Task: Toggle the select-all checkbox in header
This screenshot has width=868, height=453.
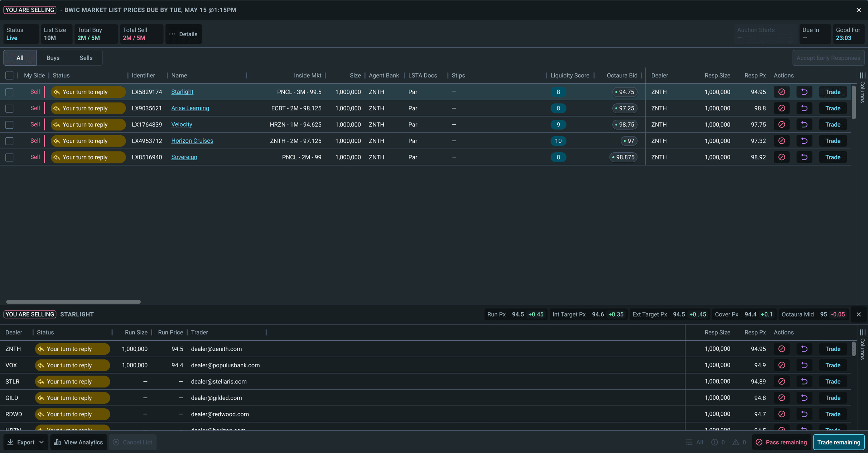Action: point(9,75)
